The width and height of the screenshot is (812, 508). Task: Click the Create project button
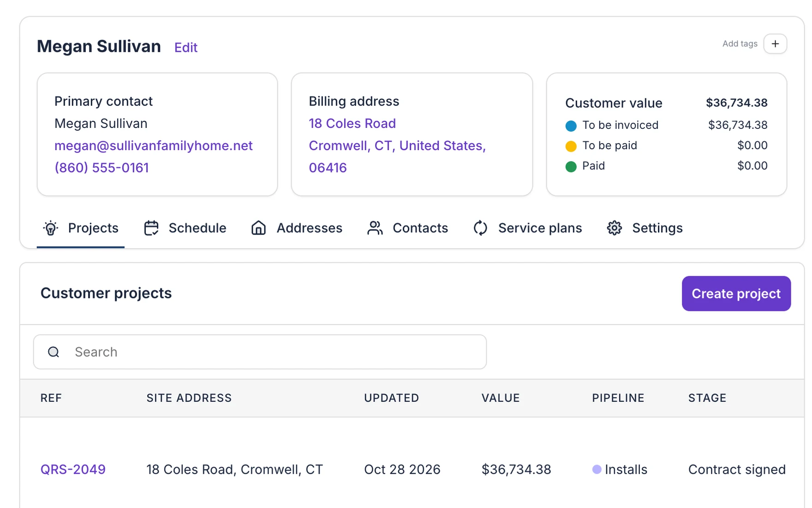(x=736, y=294)
